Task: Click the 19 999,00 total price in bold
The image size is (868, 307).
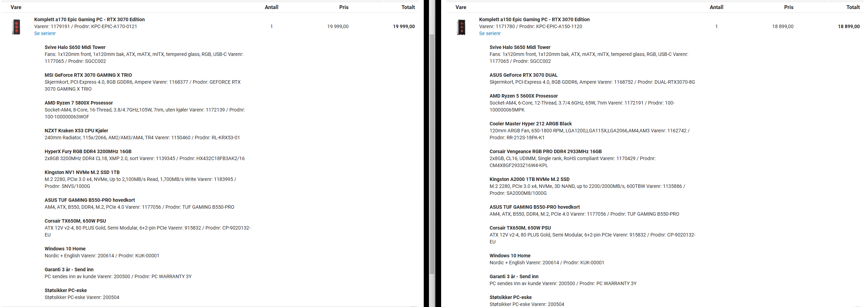Action: 404,26
